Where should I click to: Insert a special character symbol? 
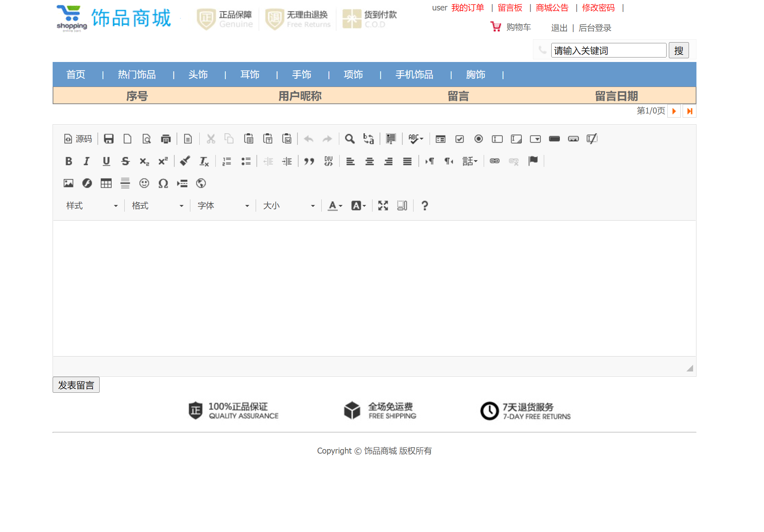pyautogui.click(x=163, y=183)
